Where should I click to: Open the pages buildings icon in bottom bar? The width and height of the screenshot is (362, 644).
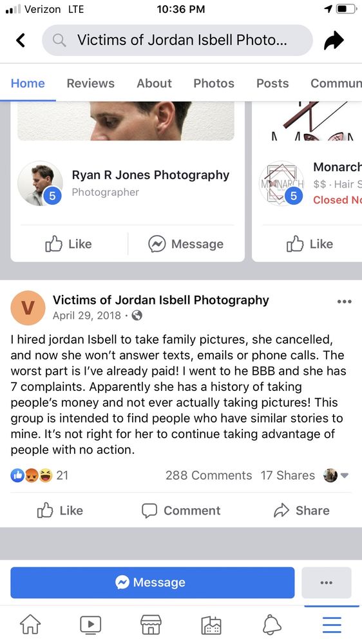211,625
